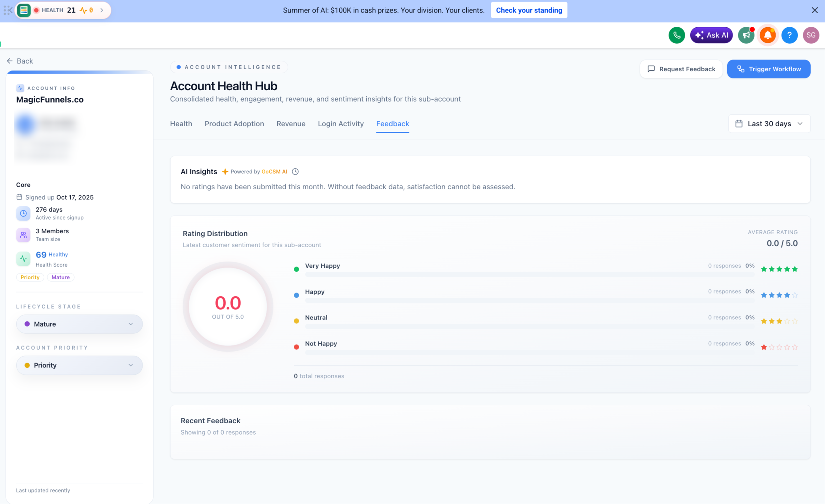Click the green dot beside Very Happy
This screenshot has width=825, height=504.
coord(296,269)
